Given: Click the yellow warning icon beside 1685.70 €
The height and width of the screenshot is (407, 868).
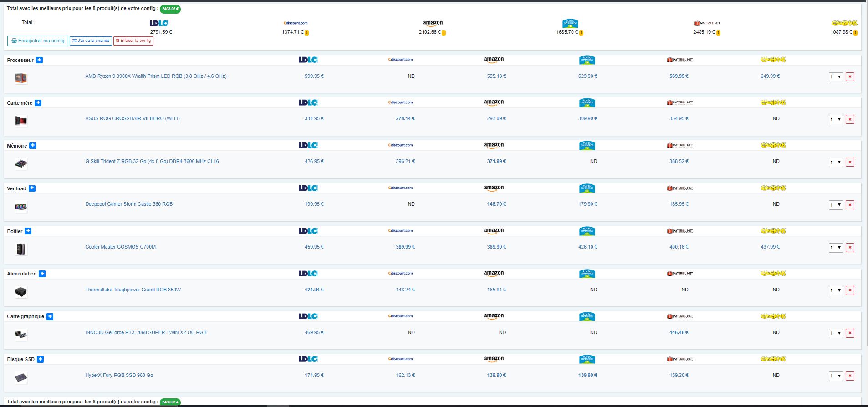Looking at the screenshot, I should click(x=582, y=33).
